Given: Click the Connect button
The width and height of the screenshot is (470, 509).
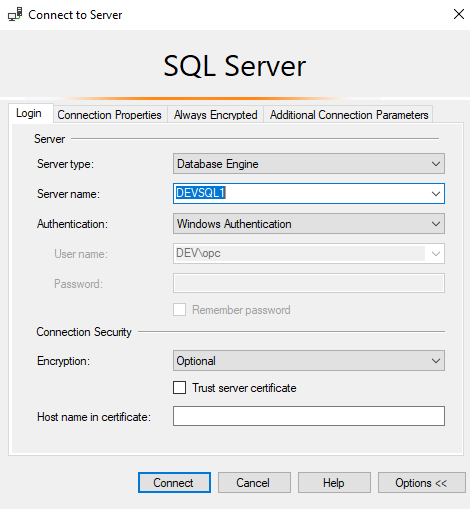Looking at the screenshot, I should [x=174, y=482].
